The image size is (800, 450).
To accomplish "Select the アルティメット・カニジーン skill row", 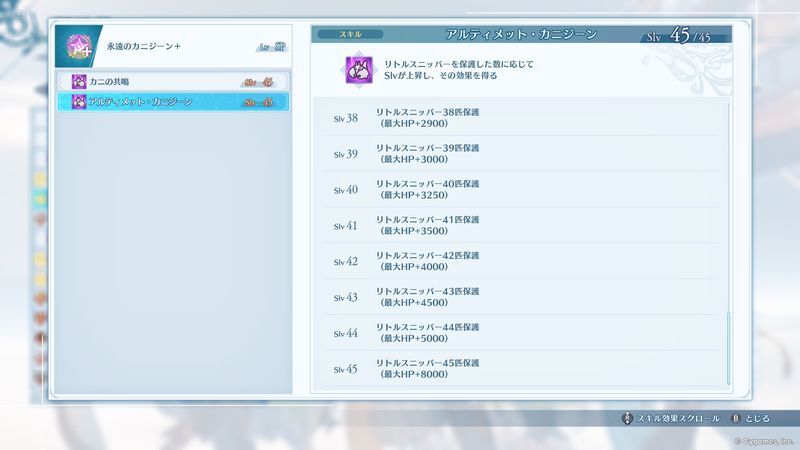I will coord(173,102).
